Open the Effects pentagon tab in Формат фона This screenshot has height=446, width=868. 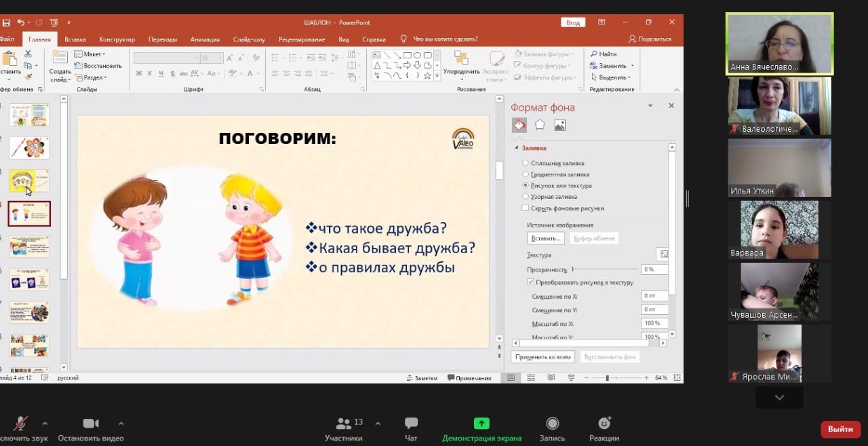tap(540, 125)
